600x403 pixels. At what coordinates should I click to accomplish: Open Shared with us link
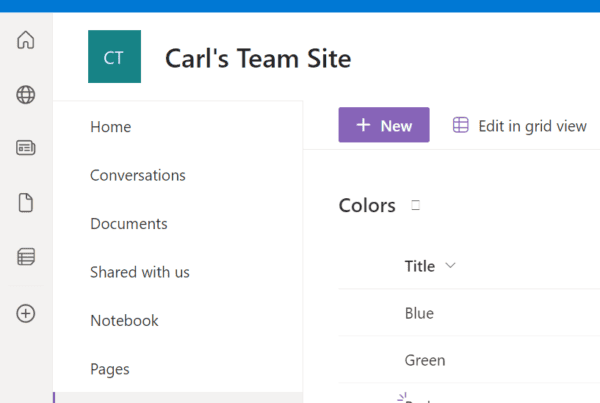click(140, 272)
